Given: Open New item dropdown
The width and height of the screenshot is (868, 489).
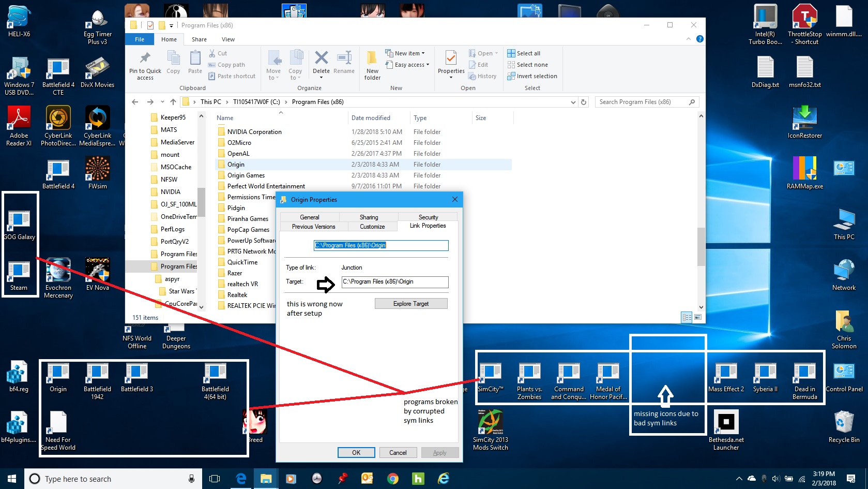Looking at the screenshot, I should pyautogui.click(x=405, y=53).
